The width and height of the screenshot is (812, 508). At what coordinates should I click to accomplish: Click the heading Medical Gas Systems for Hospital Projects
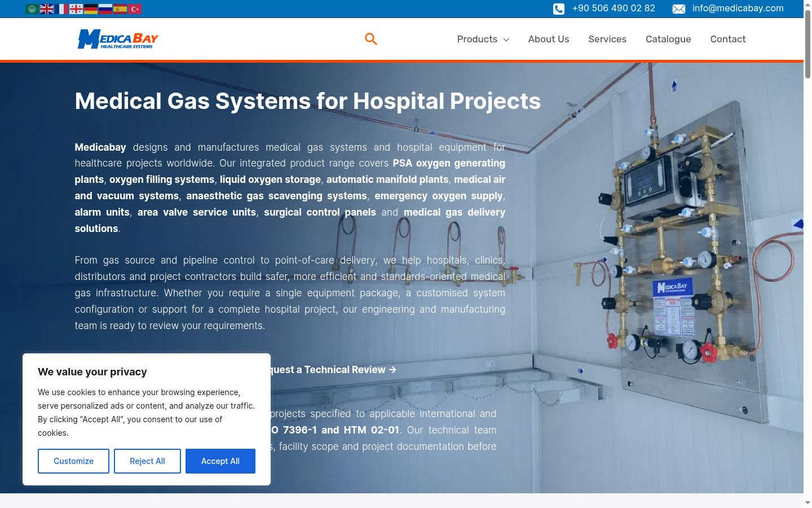308,101
